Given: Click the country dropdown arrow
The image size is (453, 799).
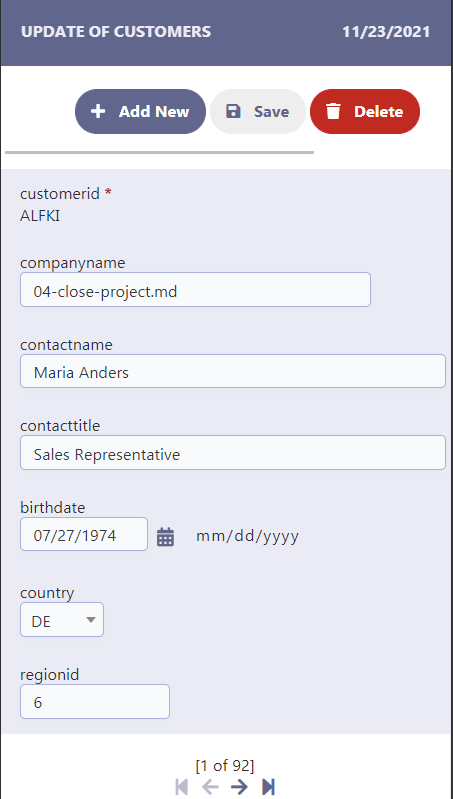Looking at the screenshot, I should (91, 620).
